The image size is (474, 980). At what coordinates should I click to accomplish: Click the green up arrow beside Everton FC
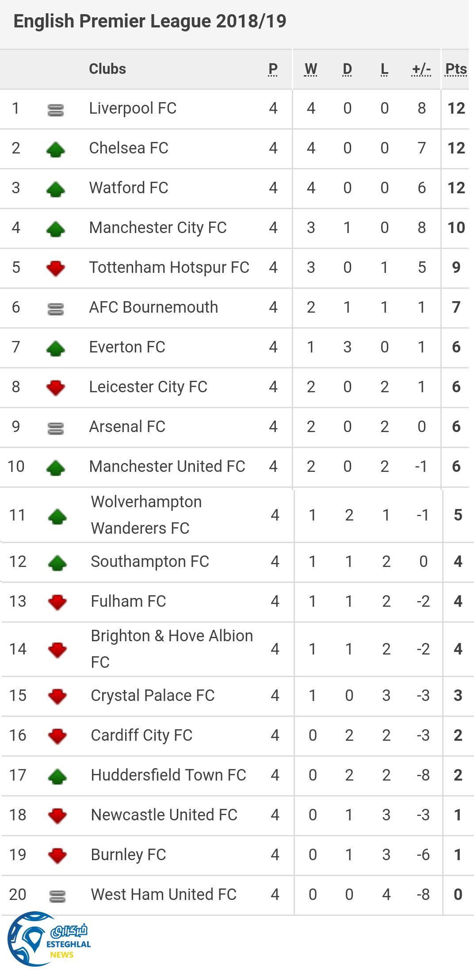[x=56, y=348]
